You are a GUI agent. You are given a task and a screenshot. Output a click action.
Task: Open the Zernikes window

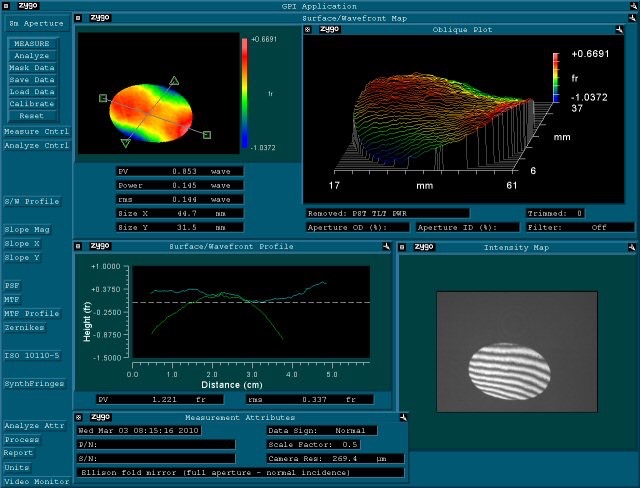point(28,327)
